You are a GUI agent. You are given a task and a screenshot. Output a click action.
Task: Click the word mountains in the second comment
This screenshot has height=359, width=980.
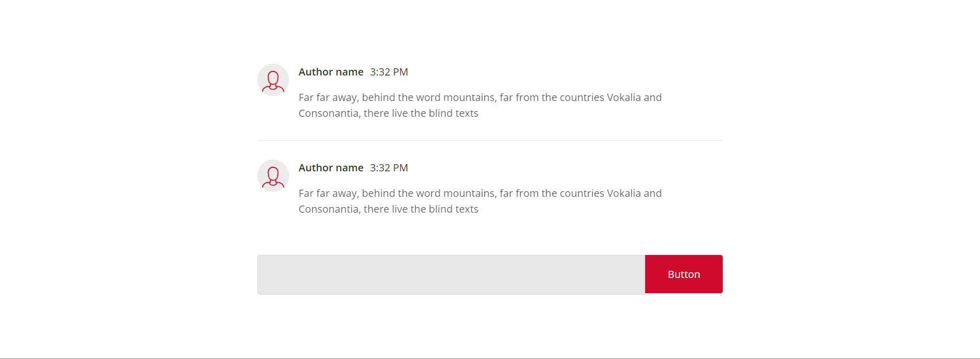tap(470, 193)
